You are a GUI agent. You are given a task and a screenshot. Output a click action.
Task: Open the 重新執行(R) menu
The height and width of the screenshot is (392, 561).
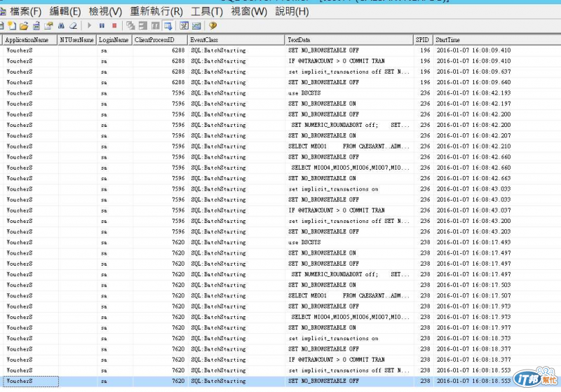coord(156,12)
